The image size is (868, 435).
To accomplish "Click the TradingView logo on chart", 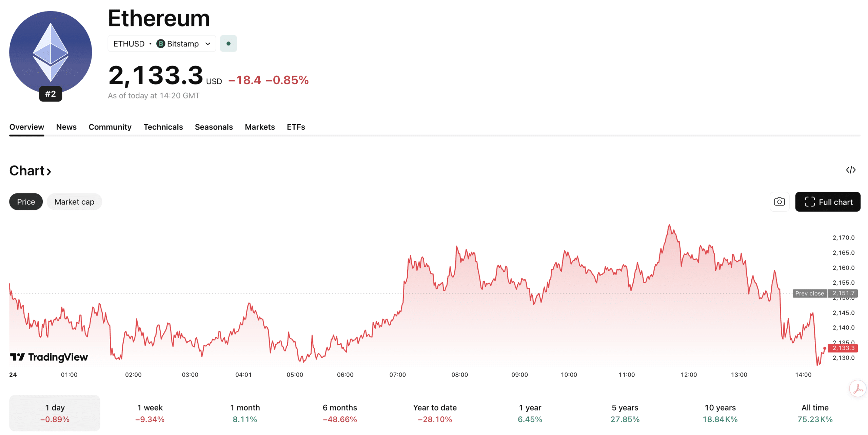I will (49, 357).
